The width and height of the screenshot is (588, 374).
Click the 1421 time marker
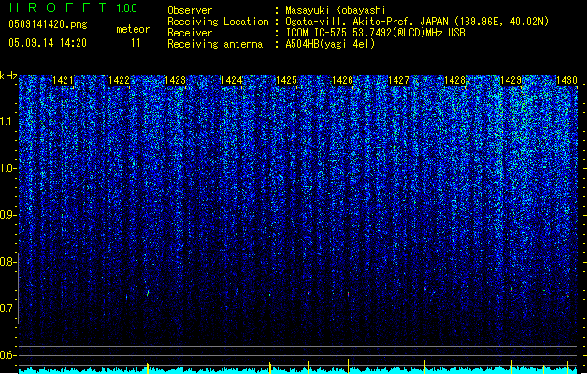click(63, 80)
